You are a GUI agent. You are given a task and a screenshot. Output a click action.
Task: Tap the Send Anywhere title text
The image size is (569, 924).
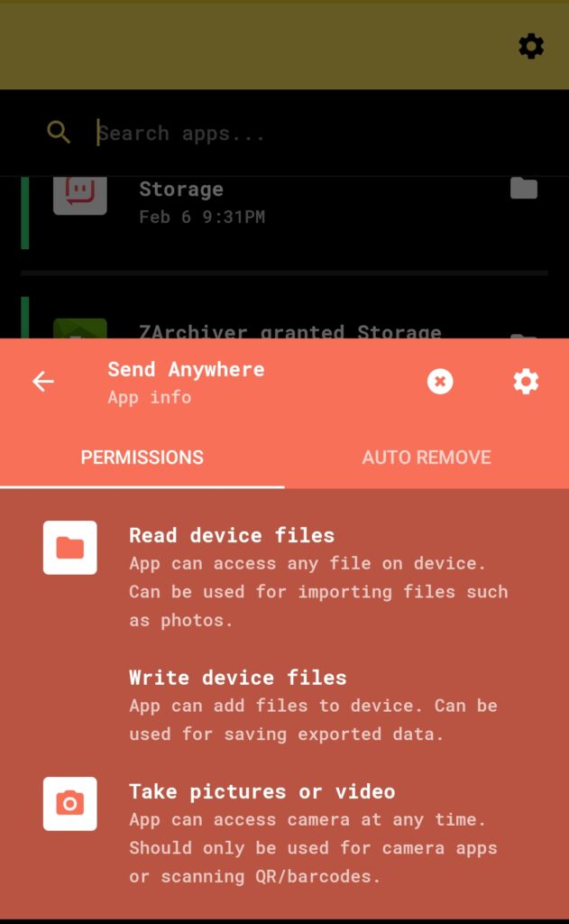186,369
